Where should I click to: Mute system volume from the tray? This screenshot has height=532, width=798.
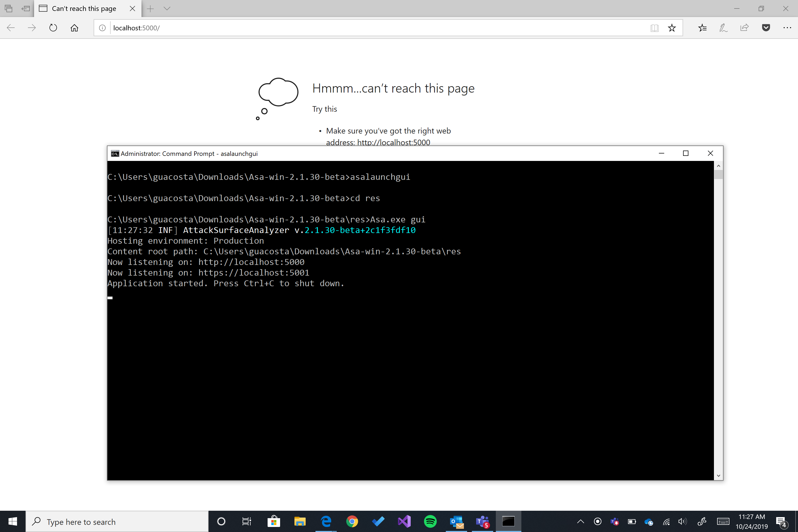pyautogui.click(x=683, y=521)
